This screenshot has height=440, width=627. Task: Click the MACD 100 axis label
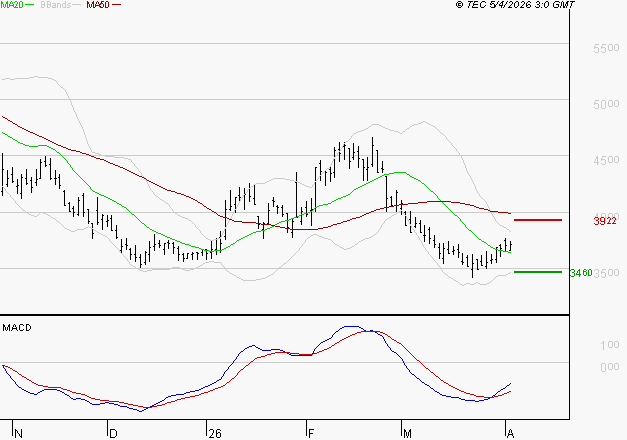point(609,345)
